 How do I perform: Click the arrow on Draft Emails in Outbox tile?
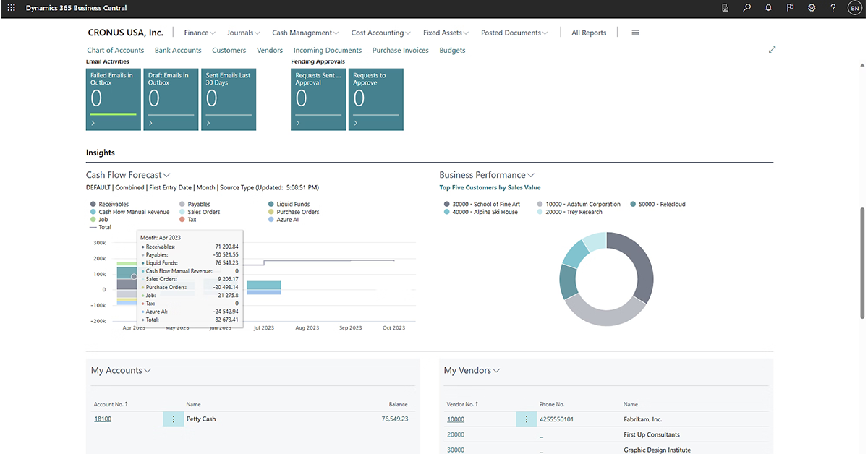[150, 124]
